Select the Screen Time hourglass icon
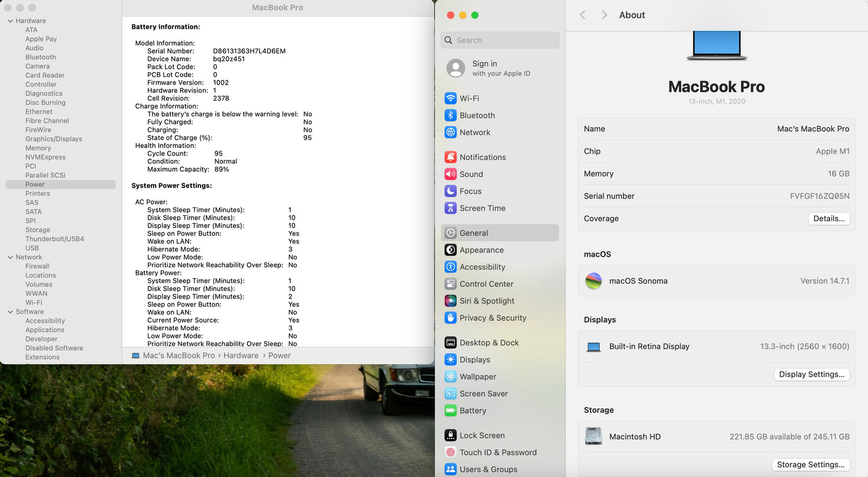Viewport: 868px width, 477px height. click(x=451, y=208)
